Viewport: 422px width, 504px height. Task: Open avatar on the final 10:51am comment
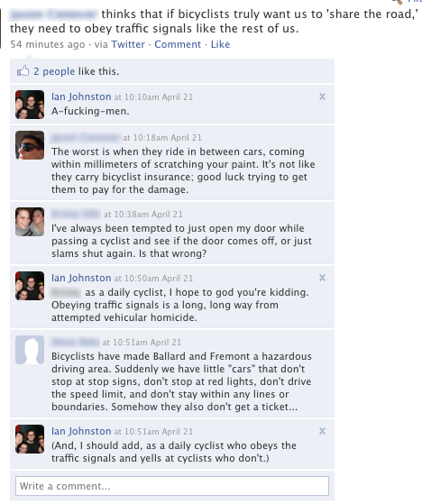pyautogui.click(x=30, y=439)
